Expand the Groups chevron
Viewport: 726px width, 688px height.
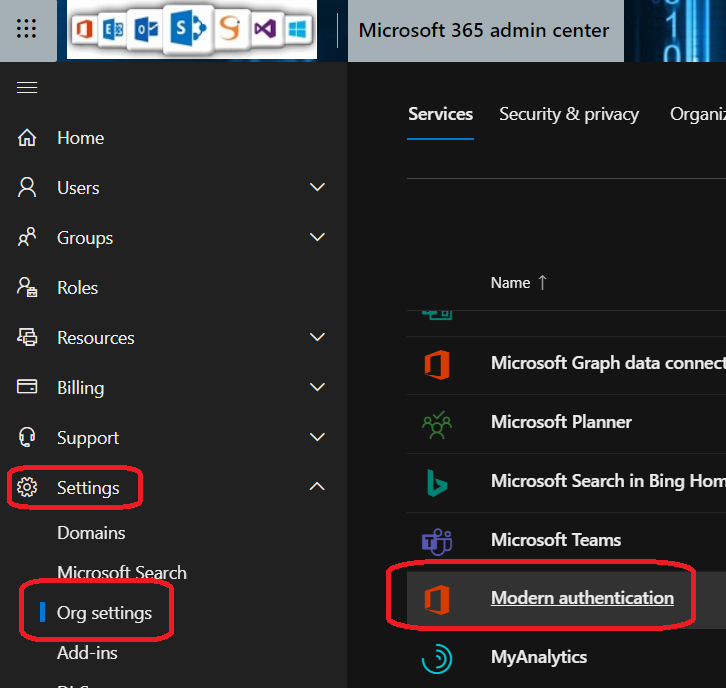317,238
